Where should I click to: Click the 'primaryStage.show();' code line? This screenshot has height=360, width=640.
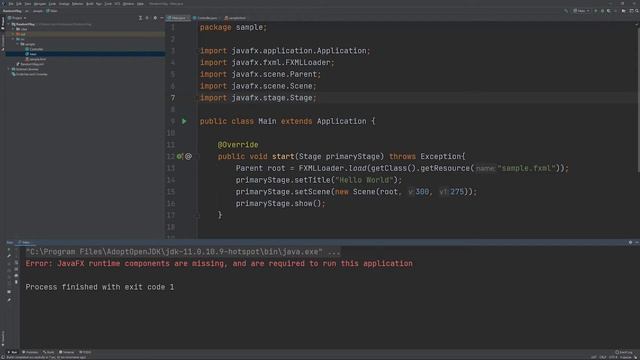[280, 203]
